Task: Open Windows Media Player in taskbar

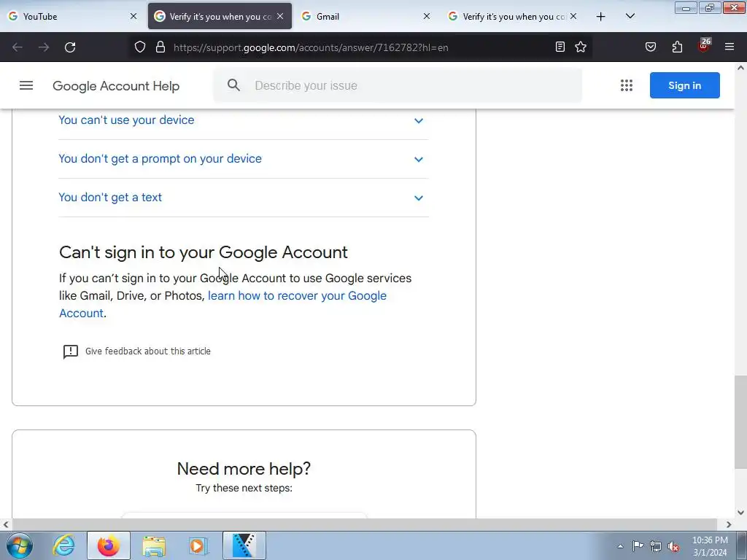Action: pos(198,545)
